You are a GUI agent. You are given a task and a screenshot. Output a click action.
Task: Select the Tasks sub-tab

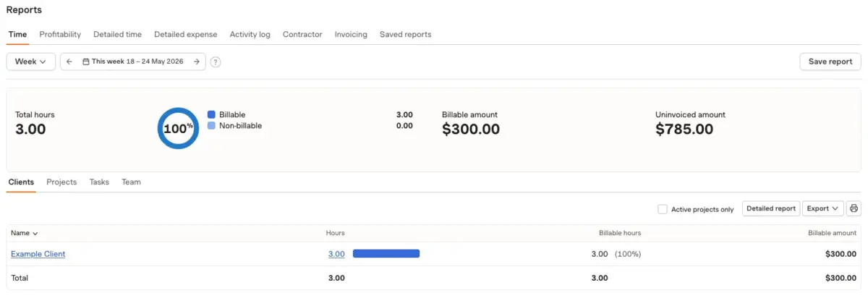pyautogui.click(x=99, y=182)
